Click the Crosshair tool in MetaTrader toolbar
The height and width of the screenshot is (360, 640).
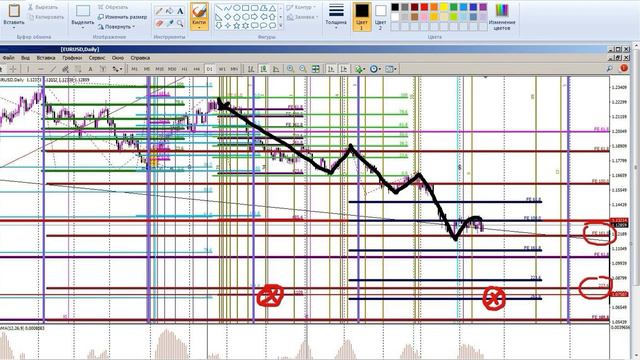tap(13, 69)
